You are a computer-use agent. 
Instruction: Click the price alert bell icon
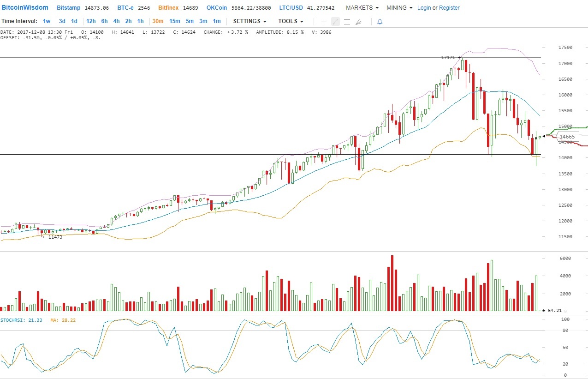tap(380, 22)
